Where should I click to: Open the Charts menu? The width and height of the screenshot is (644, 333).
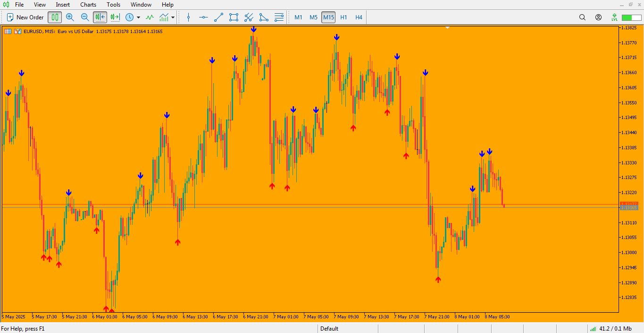click(x=88, y=5)
